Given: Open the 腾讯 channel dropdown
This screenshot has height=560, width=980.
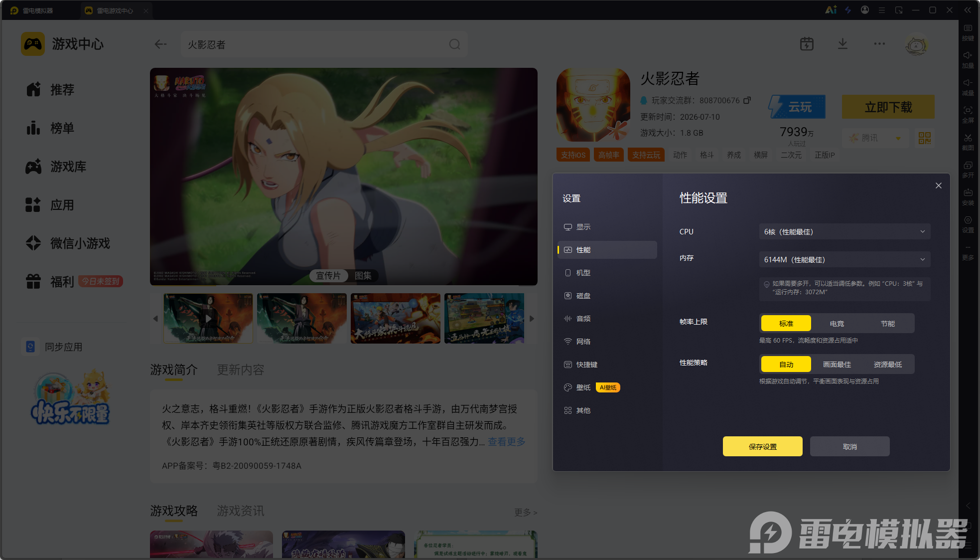Looking at the screenshot, I should [x=875, y=138].
